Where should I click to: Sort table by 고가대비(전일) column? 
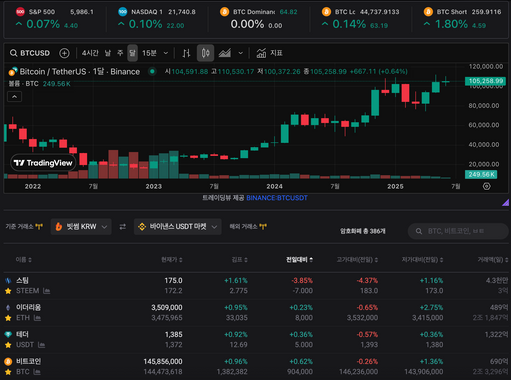coord(357,260)
